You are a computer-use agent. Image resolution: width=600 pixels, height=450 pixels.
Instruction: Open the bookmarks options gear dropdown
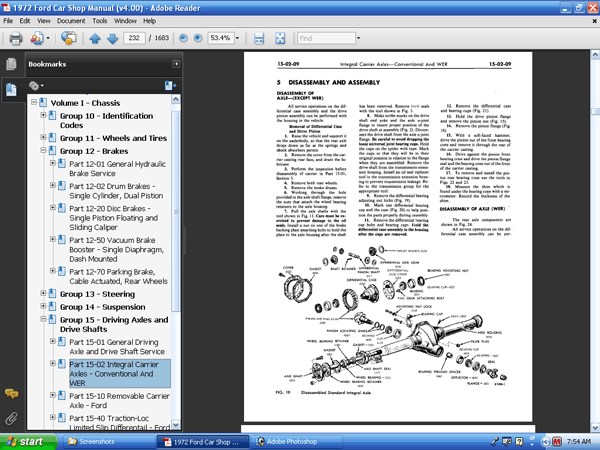coord(37,86)
